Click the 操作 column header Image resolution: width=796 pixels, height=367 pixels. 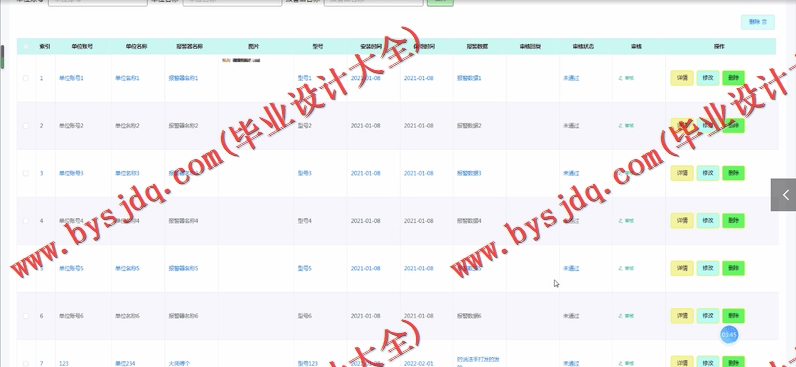coord(719,47)
